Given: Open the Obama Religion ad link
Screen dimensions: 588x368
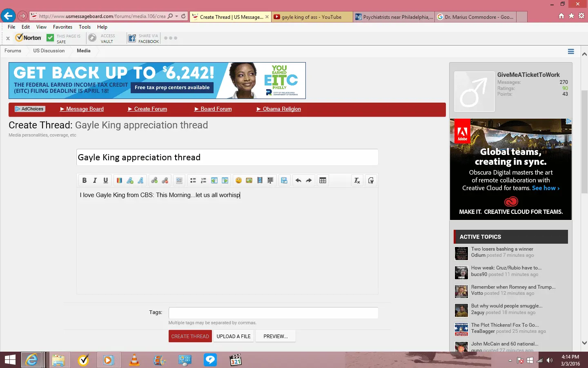Looking at the screenshot, I should click(279, 109).
